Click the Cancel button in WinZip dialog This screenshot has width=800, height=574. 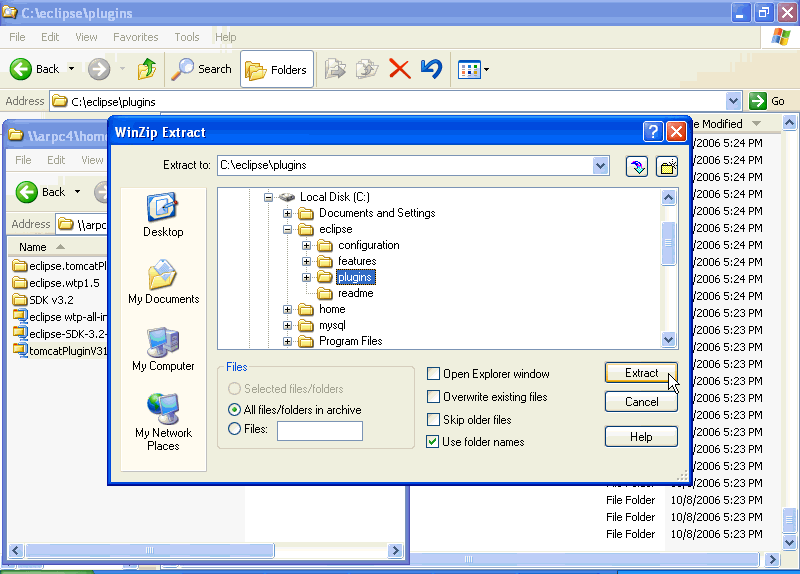coord(641,402)
